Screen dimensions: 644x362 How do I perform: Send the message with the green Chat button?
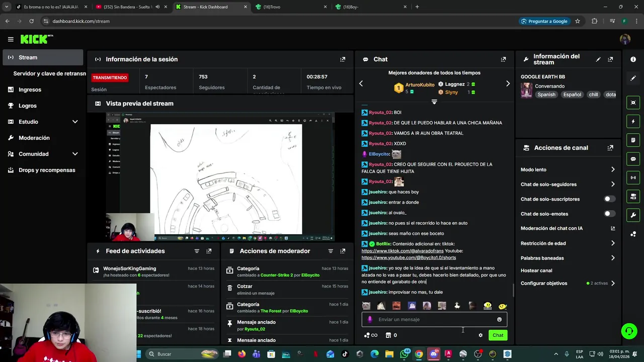[x=498, y=335]
